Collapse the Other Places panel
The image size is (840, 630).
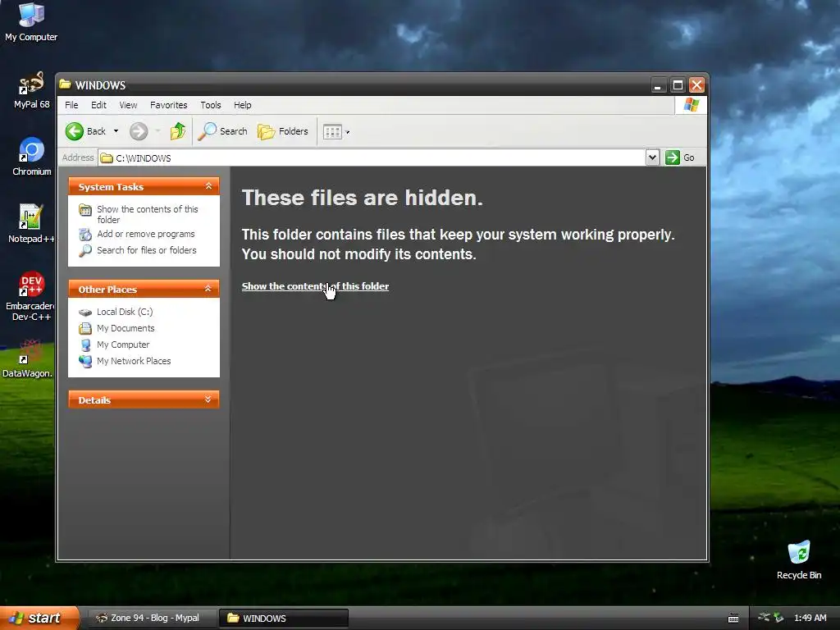[208, 290]
